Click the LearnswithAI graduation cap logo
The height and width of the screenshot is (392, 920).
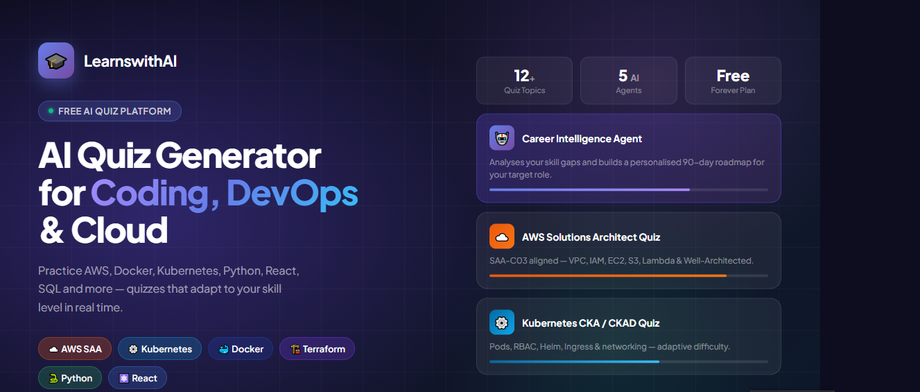(56, 60)
